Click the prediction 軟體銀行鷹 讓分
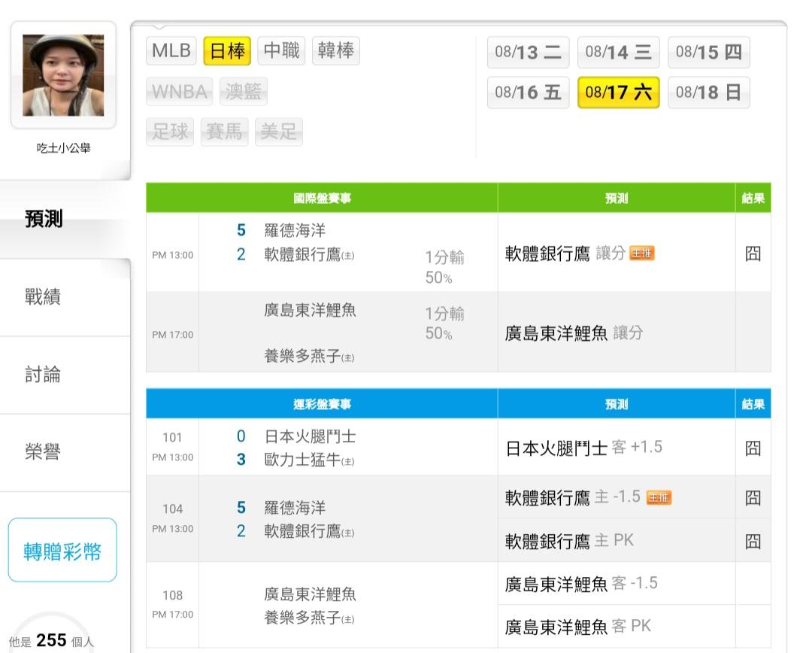This screenshot has width=812, height=653. click(565, 254)
